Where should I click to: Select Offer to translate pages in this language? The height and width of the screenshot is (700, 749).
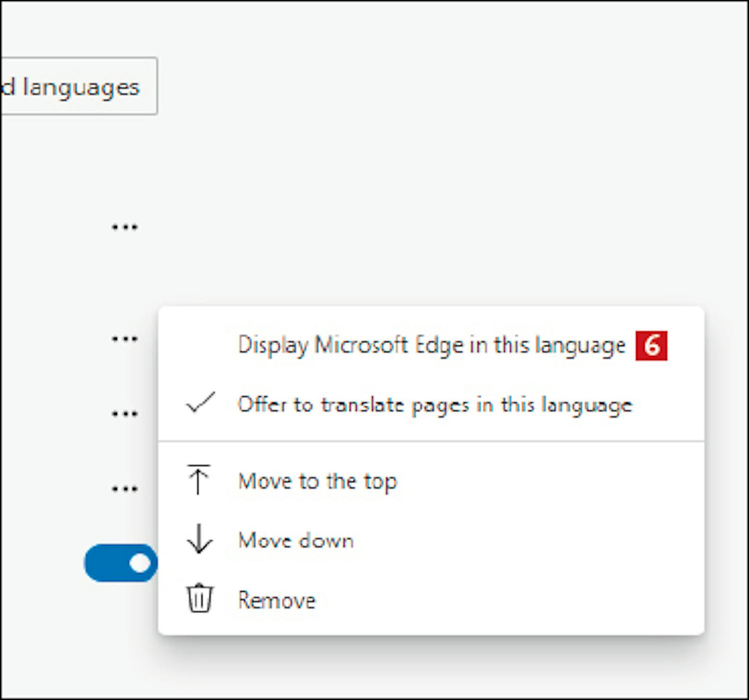pos(434,405)
